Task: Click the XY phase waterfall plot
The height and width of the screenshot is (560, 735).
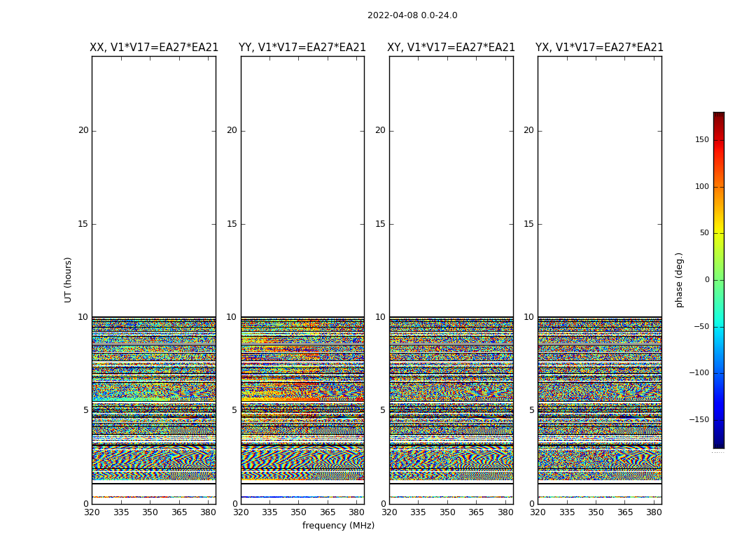Action: [451, 280]
